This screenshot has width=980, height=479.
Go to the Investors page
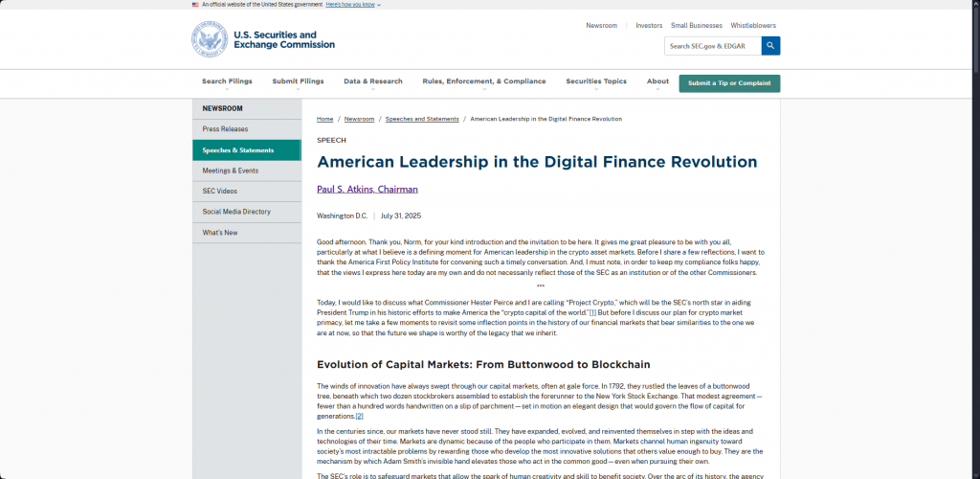pyautogui.click(x=649, y=26)
